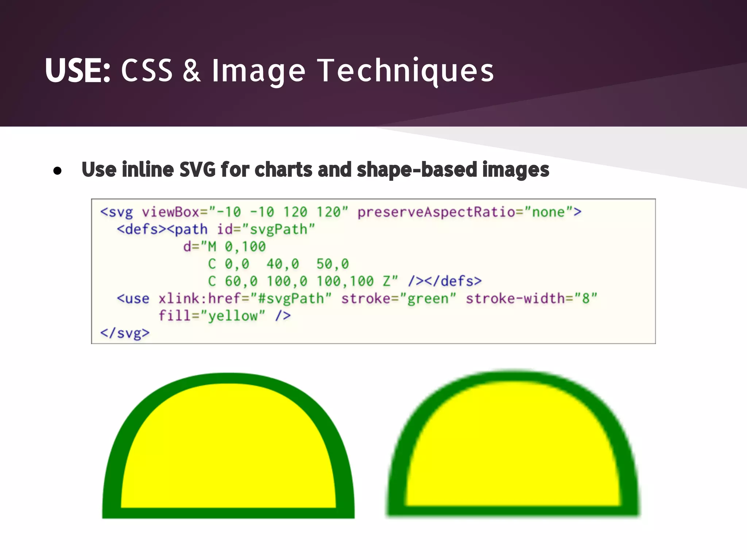Viewport: 747px width, 560px height.
Task: Click the code line "C 0,0 40,0 50,0"
Action: (x=278, y=264)
